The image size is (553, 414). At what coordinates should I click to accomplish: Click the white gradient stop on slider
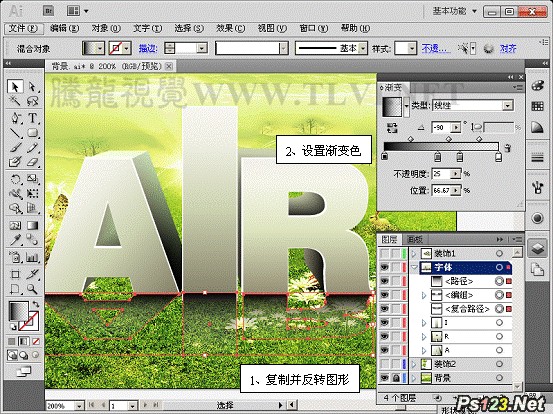498,157
